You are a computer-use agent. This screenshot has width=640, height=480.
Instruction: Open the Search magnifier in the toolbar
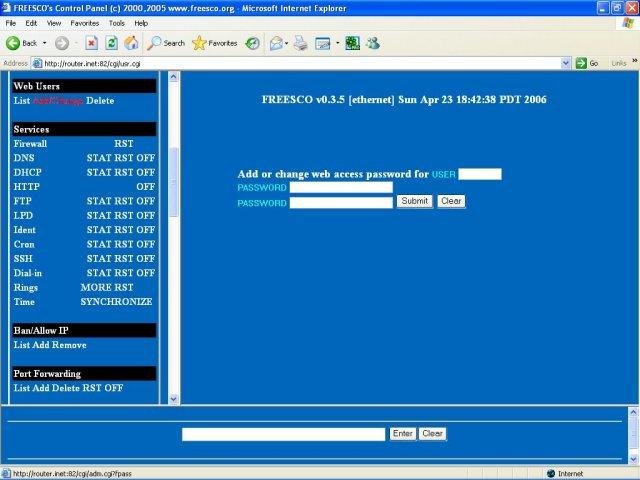(166, 43)
